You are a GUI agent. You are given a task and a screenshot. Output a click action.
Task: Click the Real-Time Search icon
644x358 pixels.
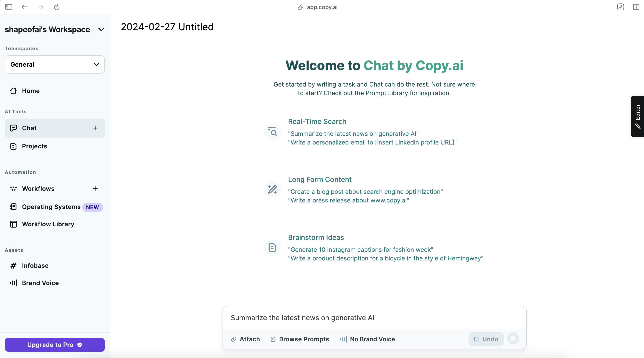(x=272, y=132)
